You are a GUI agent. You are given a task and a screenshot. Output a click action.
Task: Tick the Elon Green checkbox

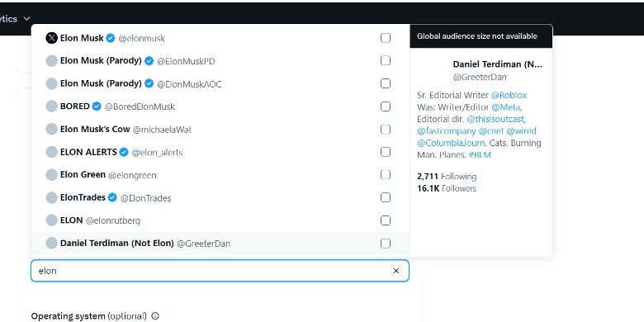[386, 175]
